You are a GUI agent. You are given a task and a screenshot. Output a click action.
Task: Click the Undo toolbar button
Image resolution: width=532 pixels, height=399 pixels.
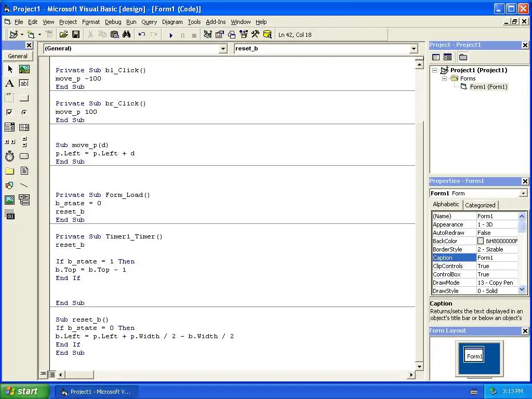point(142,35)
